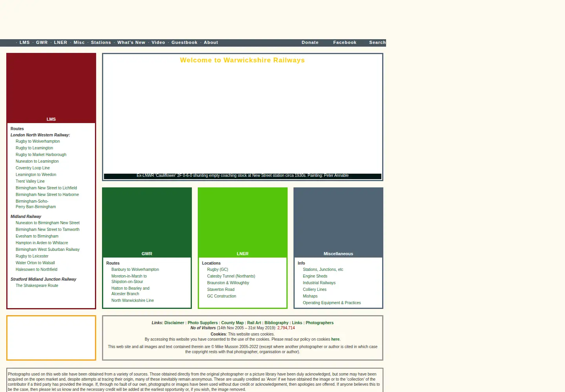Go to Birmingham New Street to Lichfield

[46, 188]
